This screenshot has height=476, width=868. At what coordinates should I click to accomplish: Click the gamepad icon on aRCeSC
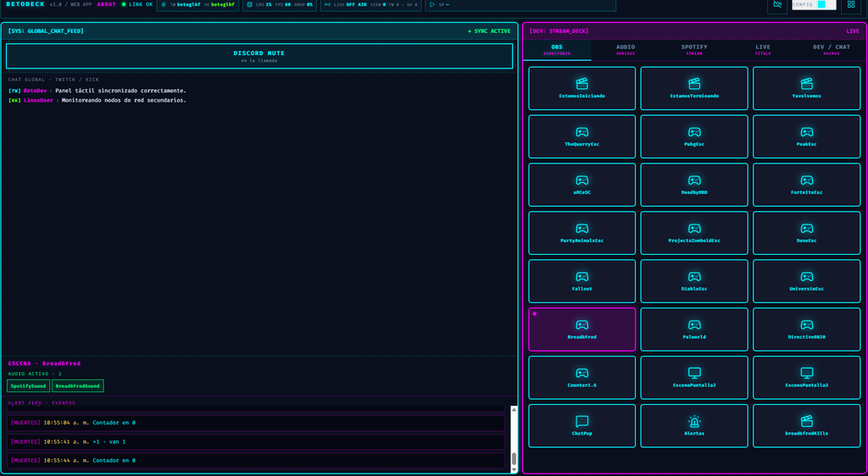click(x=581, y=180)
